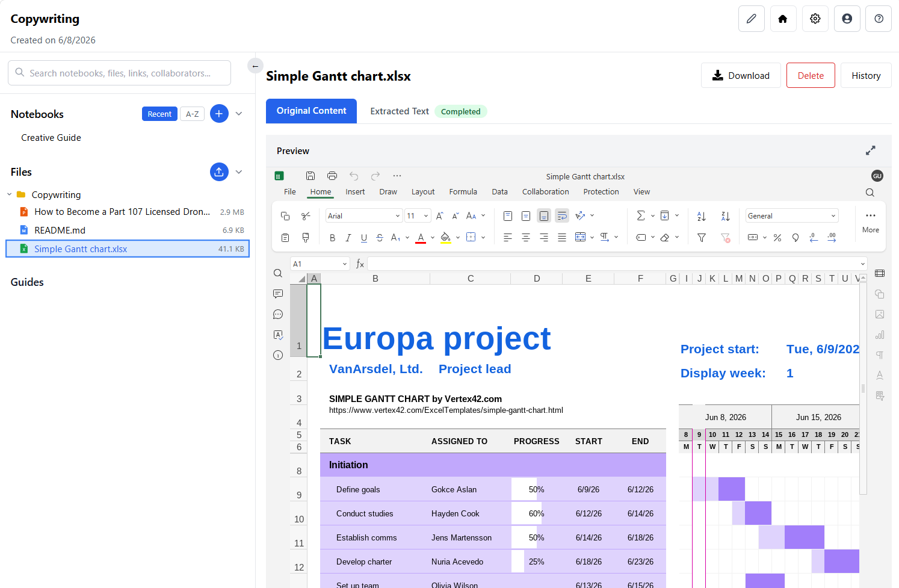Add a new notebook with plus icon
Viewport: 899px width, 588px height.
(x=219, y=114)
